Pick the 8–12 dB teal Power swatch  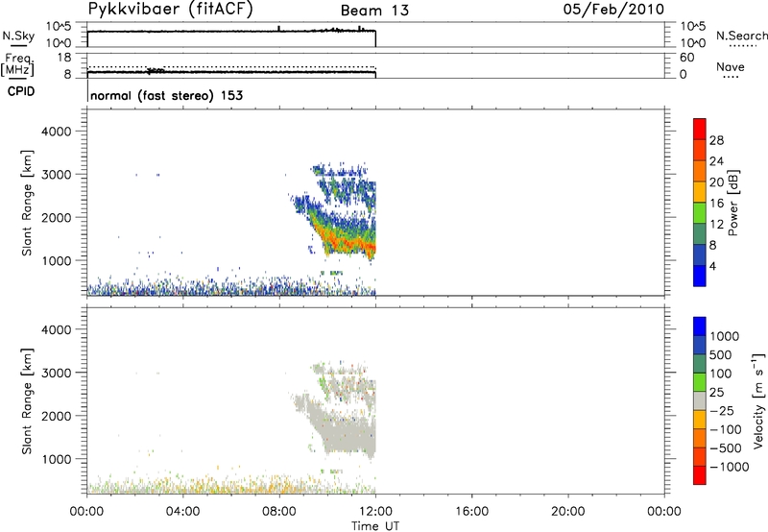pos(700,233)
